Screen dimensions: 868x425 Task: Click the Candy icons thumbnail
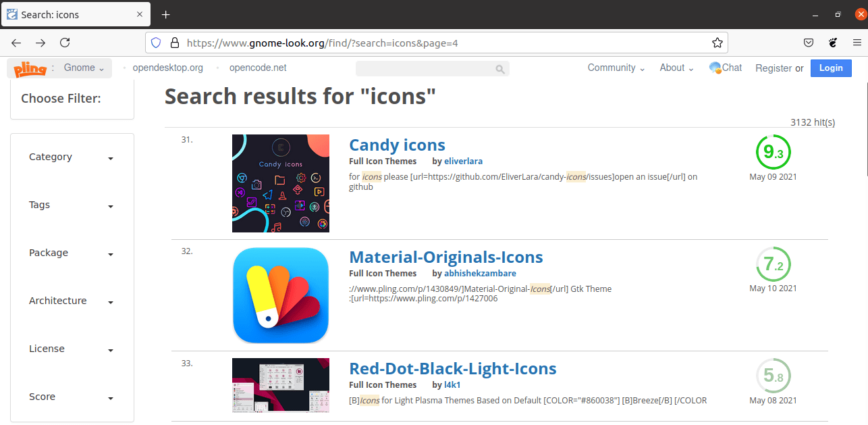pos(281,183)
